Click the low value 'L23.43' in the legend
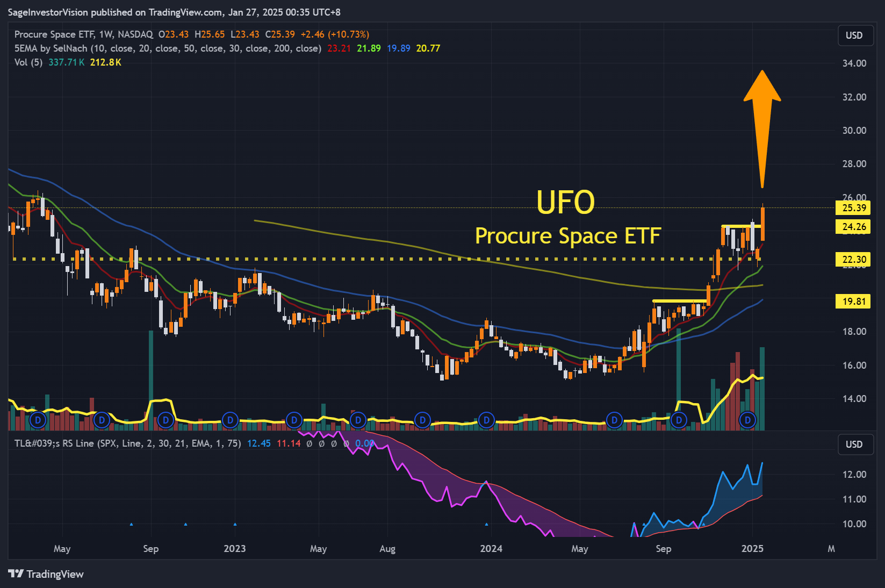This screenshot has width=885, height=588. click(245, 34)
